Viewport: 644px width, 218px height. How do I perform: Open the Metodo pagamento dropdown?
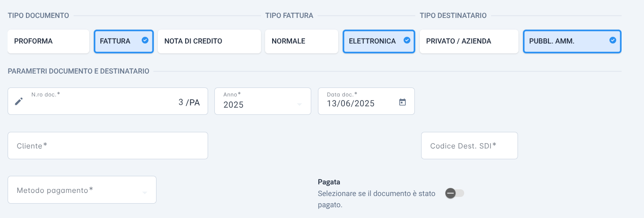(82, 190)
